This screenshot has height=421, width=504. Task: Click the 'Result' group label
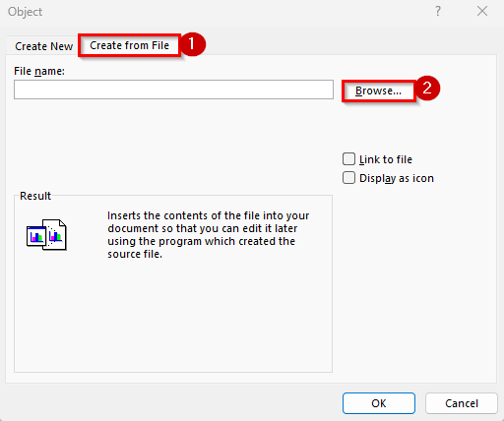click(35, 196)
